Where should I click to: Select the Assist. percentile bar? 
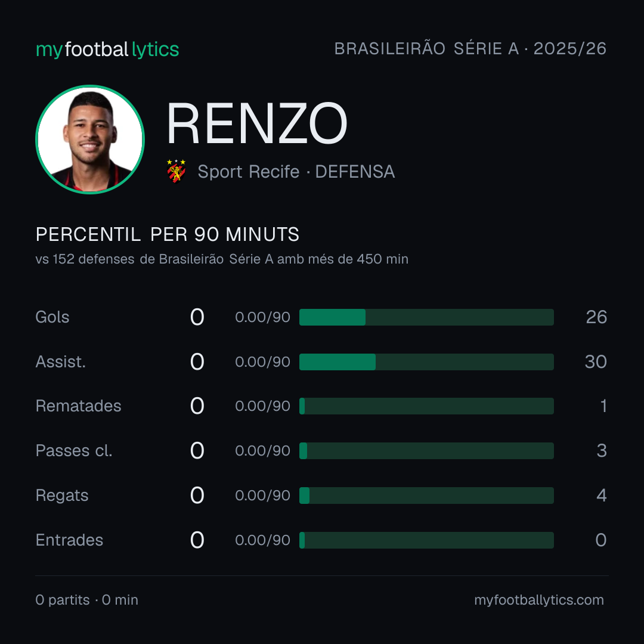pyautogui.click(x=426, y=362)
